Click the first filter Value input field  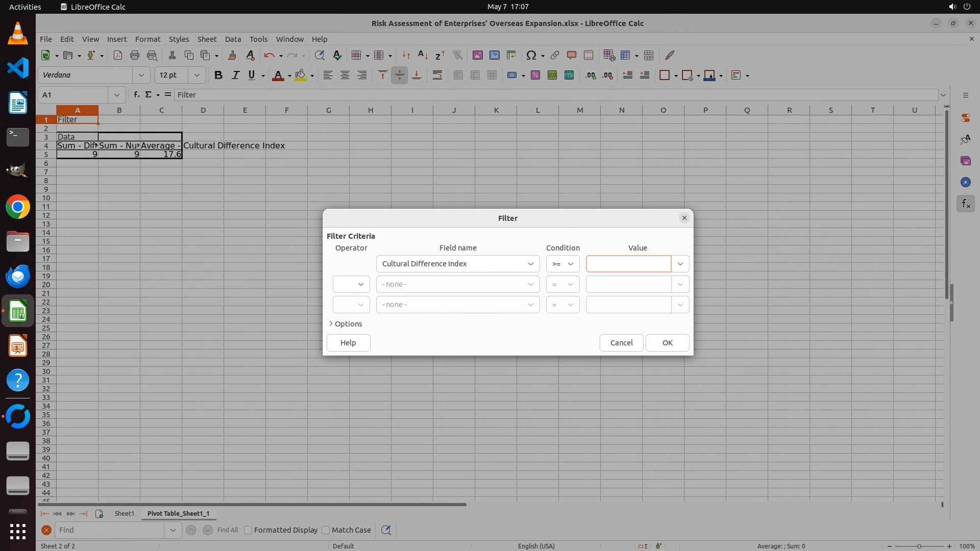point(628,264)
